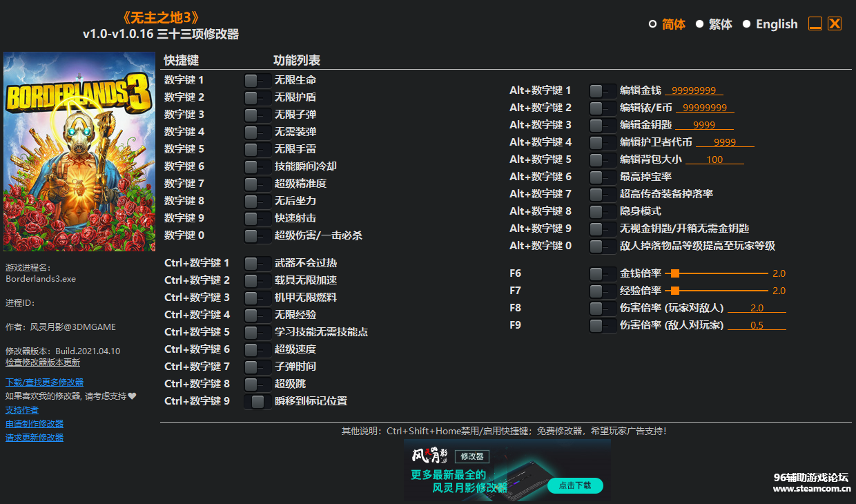Switch trainer language to English
This screenshot has width=856, height=504.
tap(746, 24)
